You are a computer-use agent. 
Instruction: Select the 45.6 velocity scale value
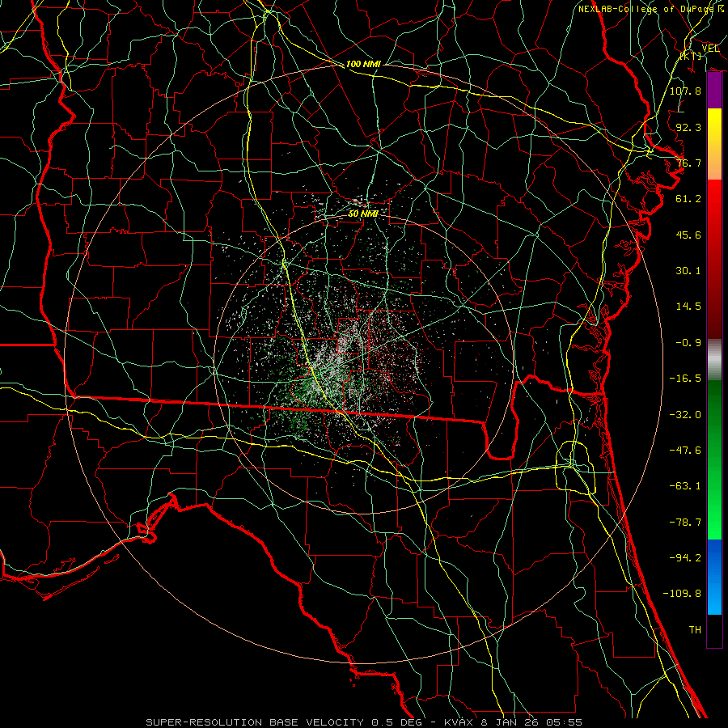(688, 235)
